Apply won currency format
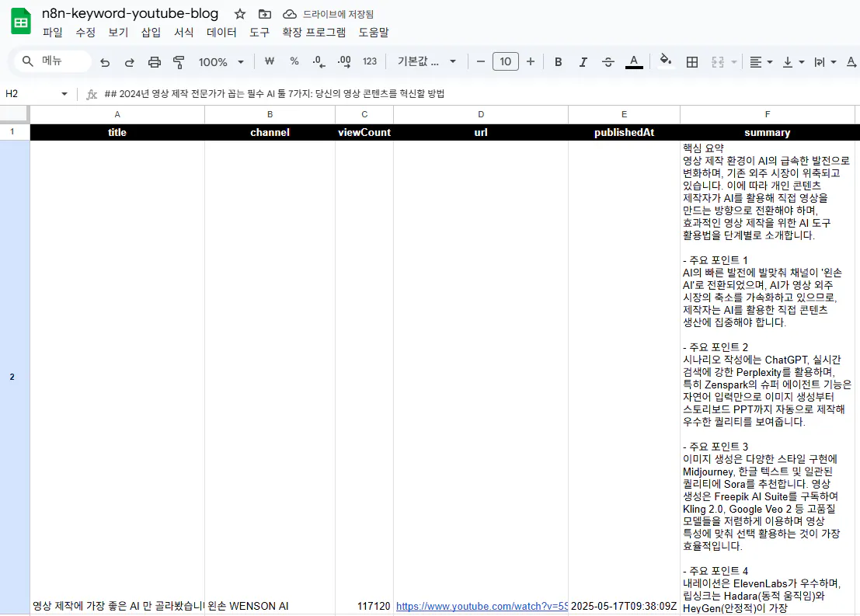Viewport: 860px width, 616px height. [270, 61]
